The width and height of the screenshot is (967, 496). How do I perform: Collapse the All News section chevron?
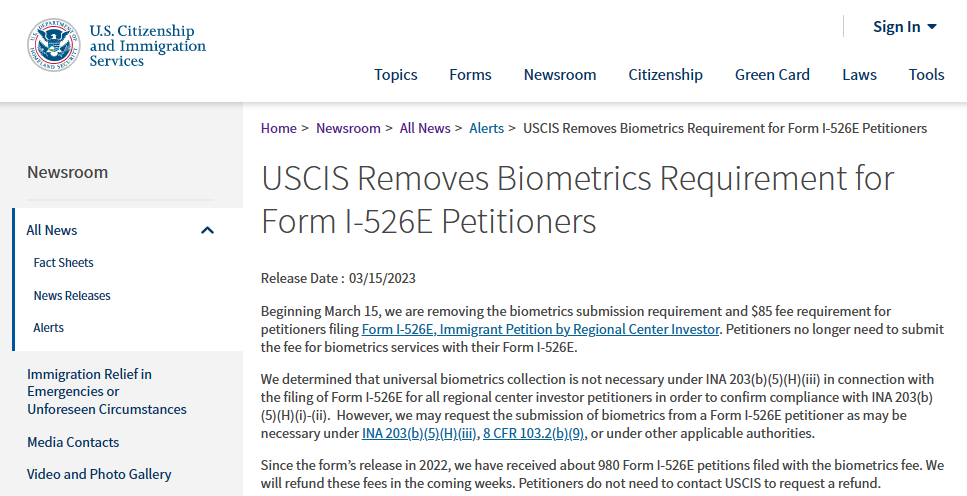coord(207,230)
